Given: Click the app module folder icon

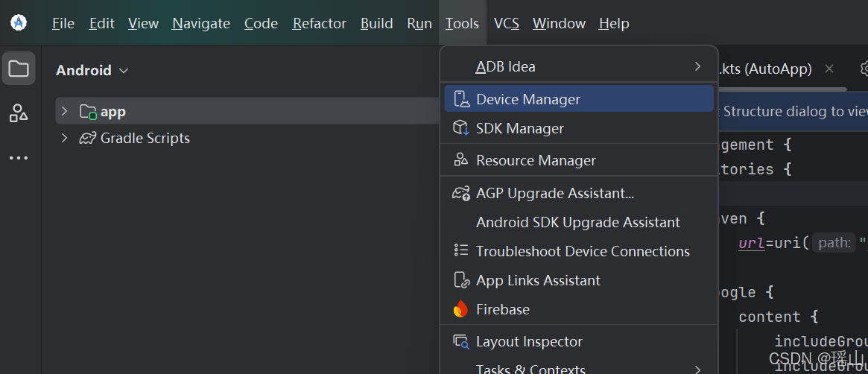Looking at the screenshot, I should 88,112.
